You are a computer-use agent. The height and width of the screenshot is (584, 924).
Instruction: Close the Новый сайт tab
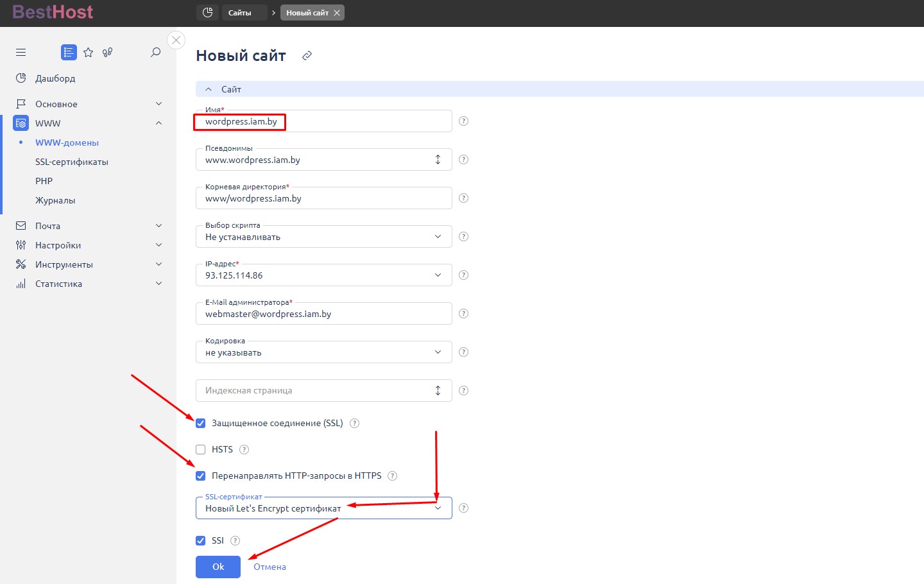[337, 13]
